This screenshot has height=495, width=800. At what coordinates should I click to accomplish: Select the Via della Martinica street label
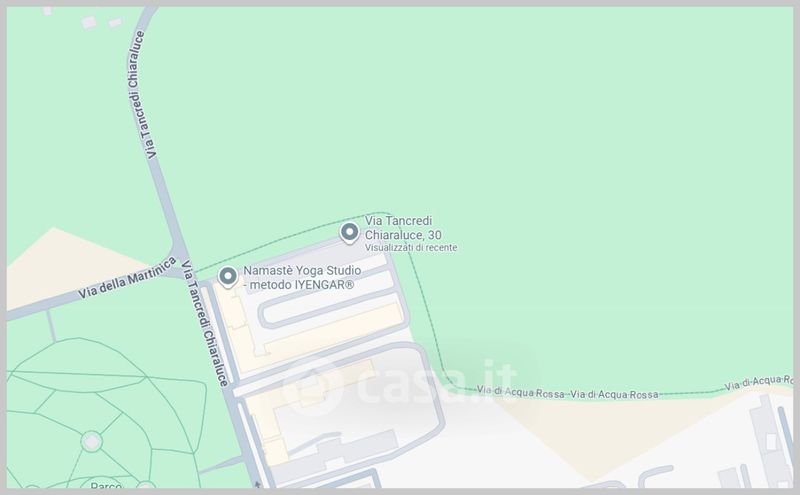coord(127,278)
